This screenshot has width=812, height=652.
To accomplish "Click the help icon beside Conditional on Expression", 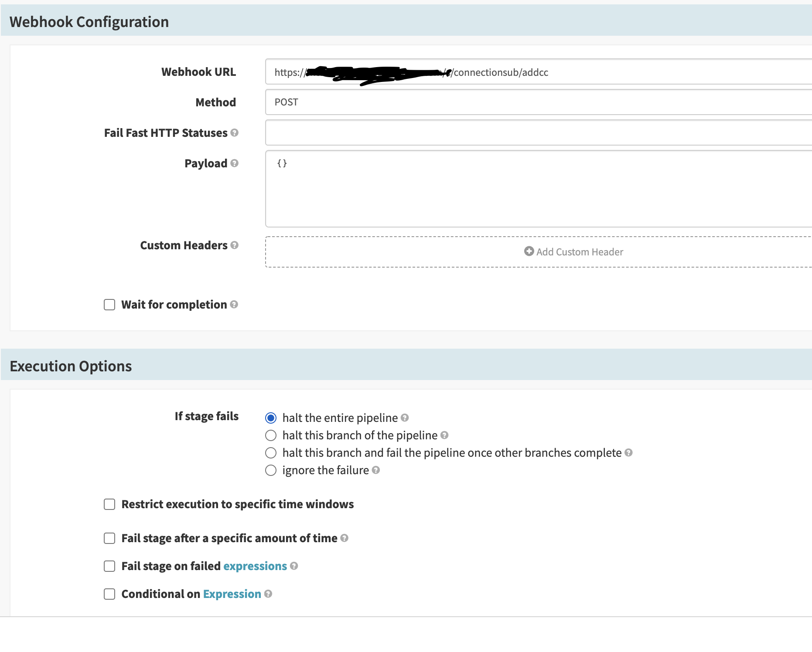I will click(x=269, y=594).
